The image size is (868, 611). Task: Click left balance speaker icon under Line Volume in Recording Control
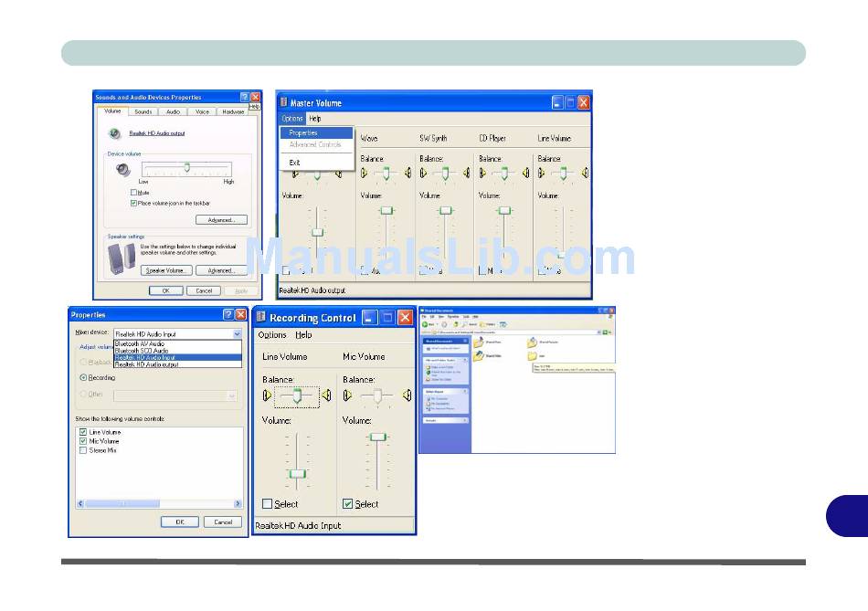pyautogui.click(x=267, y=395)
